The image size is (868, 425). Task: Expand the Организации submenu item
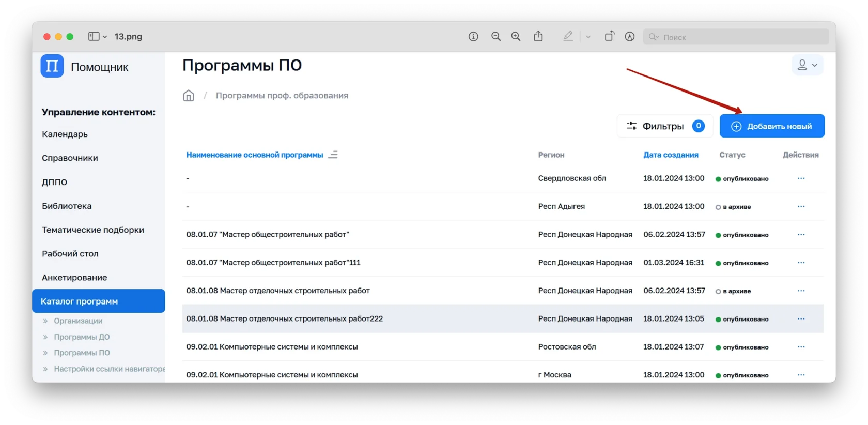tap(78, 321)
